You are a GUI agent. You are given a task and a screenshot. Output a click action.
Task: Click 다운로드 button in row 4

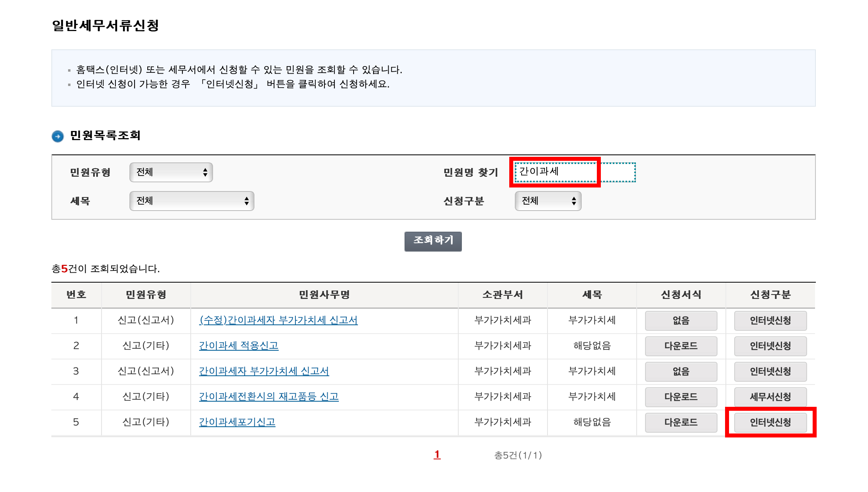click(681, 397)
